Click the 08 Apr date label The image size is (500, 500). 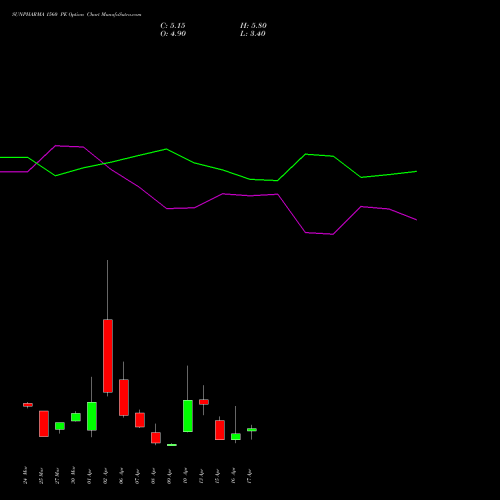click(x=153, y=476)
